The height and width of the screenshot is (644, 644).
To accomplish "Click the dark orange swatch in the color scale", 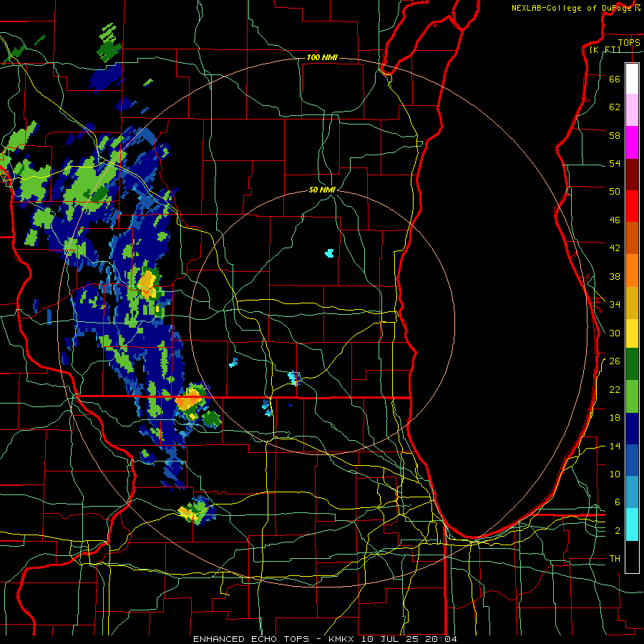I will 632,238.
